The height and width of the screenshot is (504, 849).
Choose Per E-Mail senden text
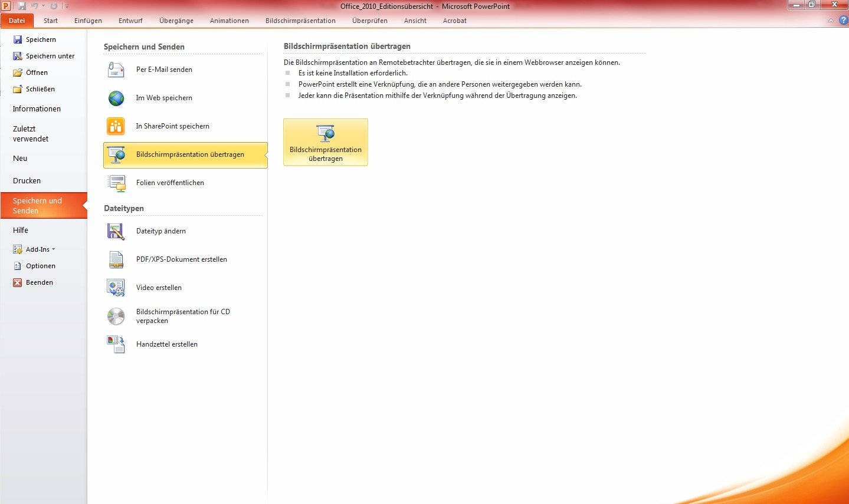164,70
